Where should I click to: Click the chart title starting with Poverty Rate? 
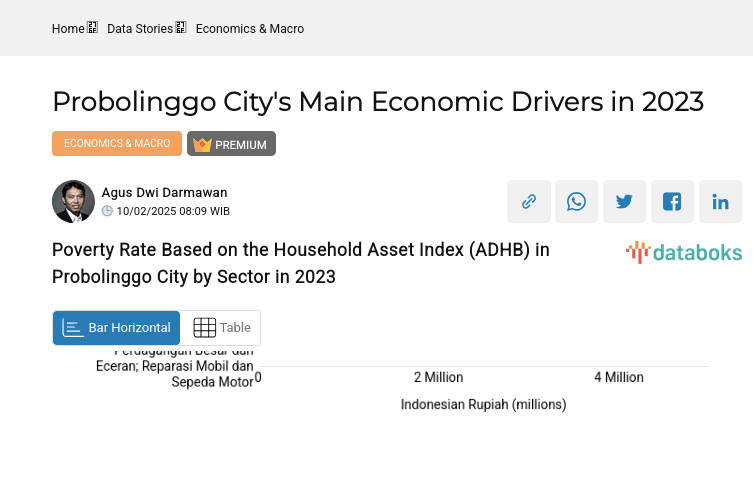coord(301,263)
